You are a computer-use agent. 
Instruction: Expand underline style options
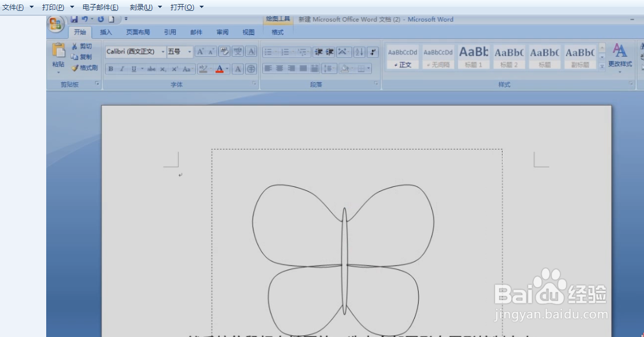pos(142,69)
